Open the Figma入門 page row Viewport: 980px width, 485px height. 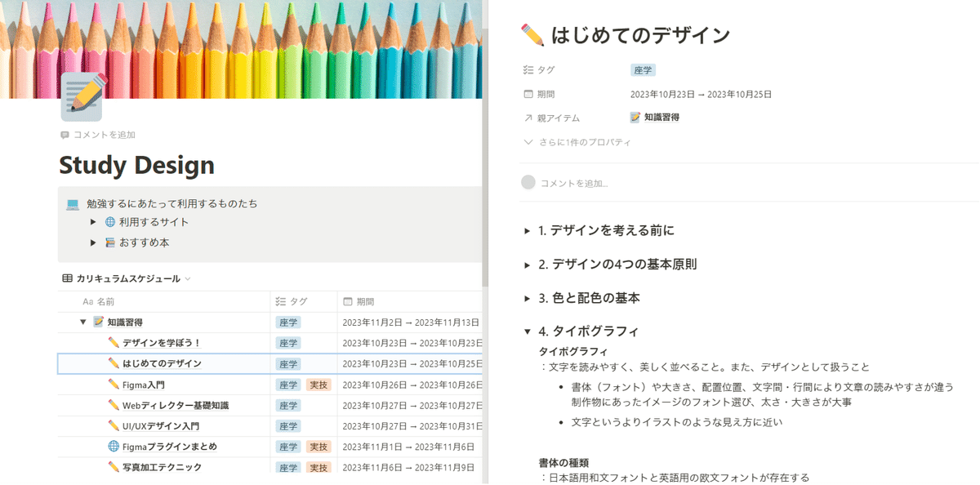(x=144, y=385)
